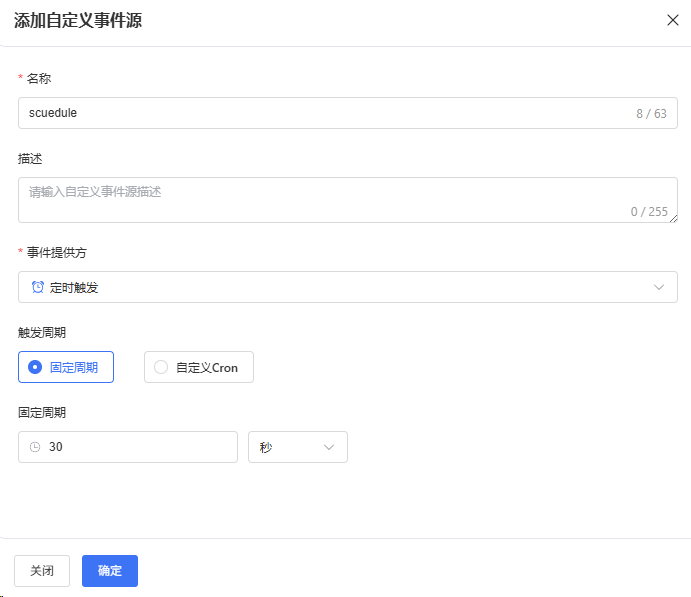Click the 0 / 255 description character counter
The width and height of the screenshot is (691, 597).
[648, 211]
